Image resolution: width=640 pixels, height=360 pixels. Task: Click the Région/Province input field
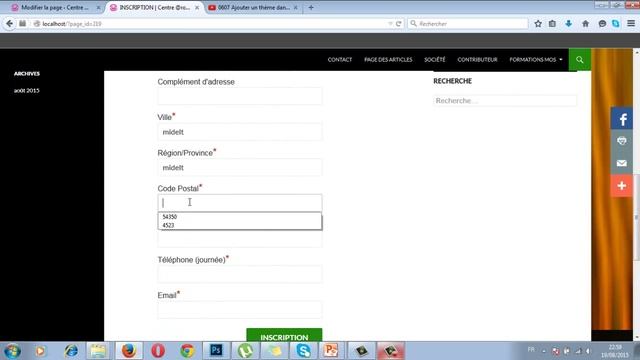[240, 167]
